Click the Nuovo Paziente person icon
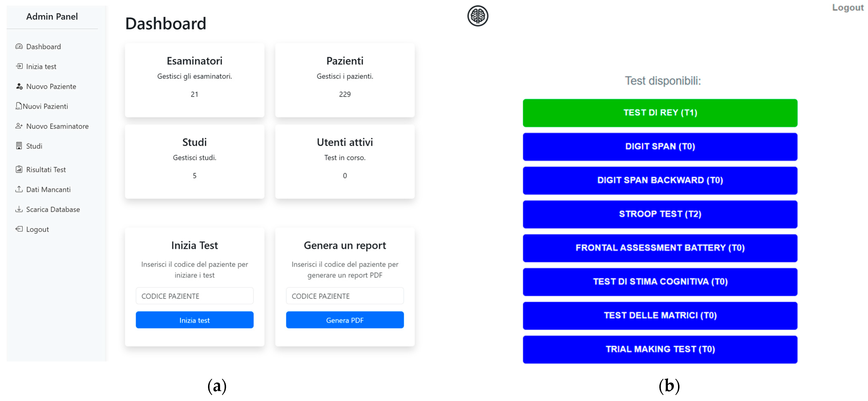Image resolution: width=868 pixels, height=401 pixels. pyautogui.click(x=19, y=86)
